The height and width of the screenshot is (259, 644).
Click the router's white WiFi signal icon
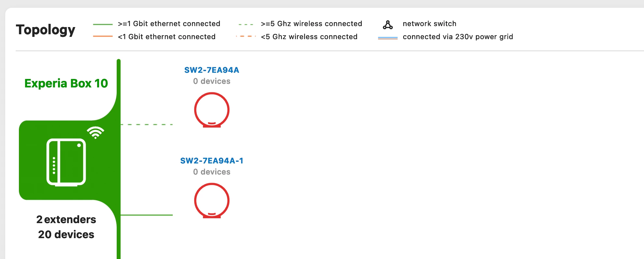pyautogui.click(x=95, y=132)
